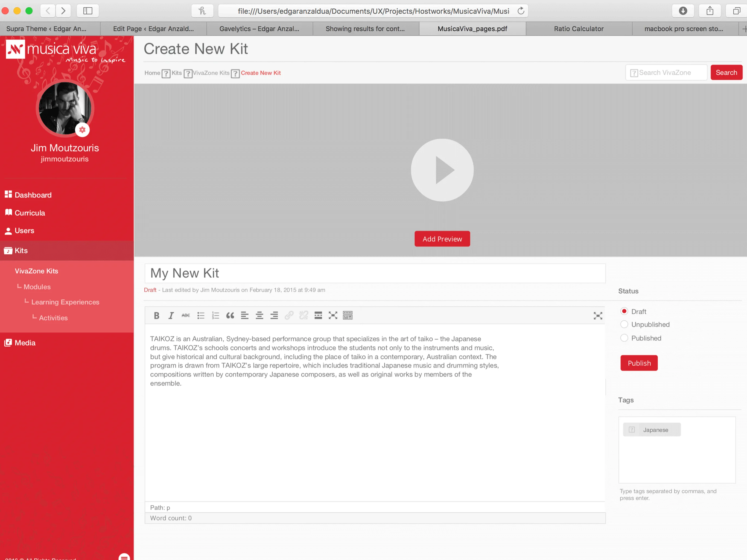
Task: Open Learning Experiences submenu item
Action: coord(65,302)
